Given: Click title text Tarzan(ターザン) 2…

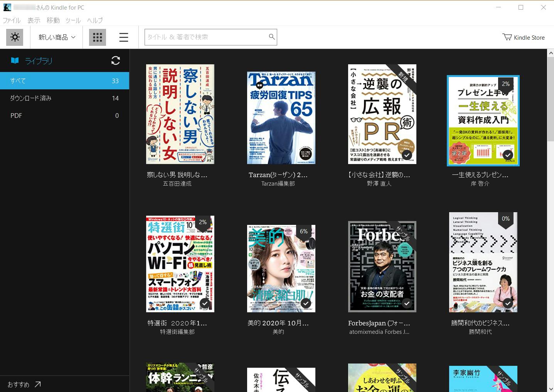Looking at the screenshot, I should point(278,175).
